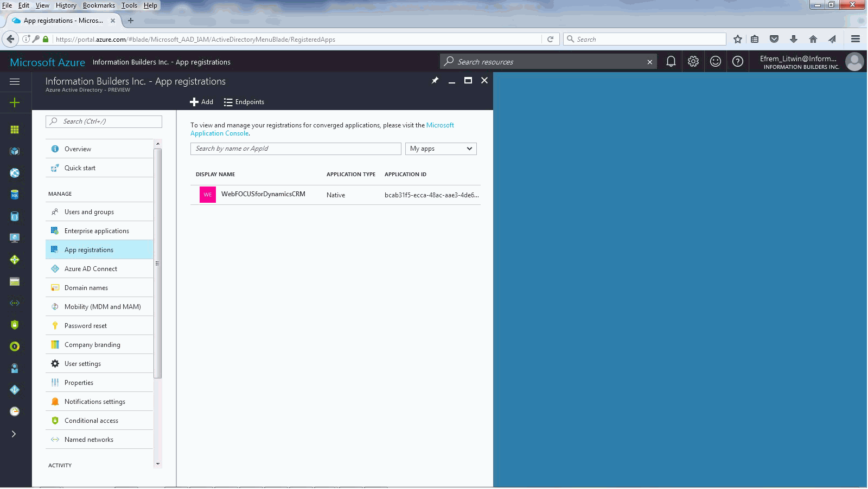Open the help question mark icon

(x=738, y=61)
